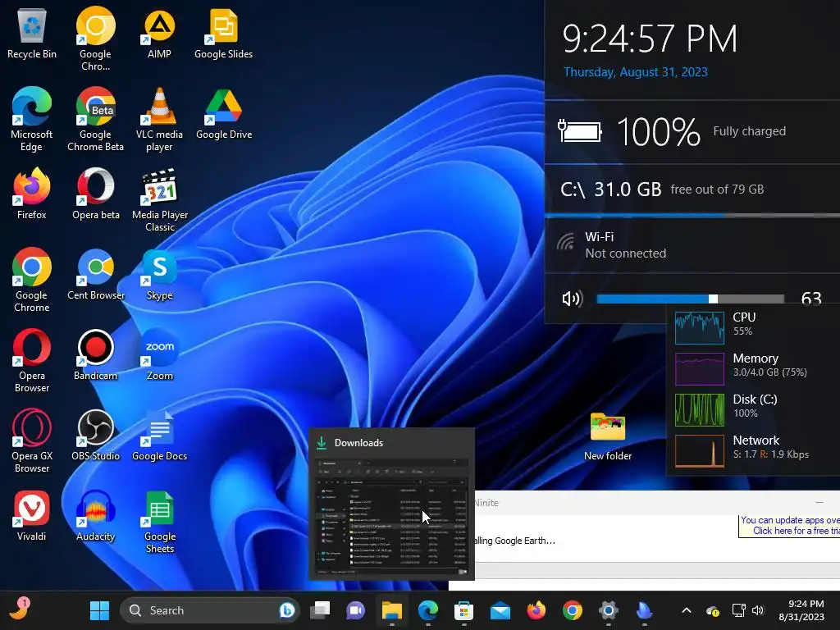Select Opera GX Browser shortcut
Viewport: 840px width, 630px height.
[x=32, y=441]
